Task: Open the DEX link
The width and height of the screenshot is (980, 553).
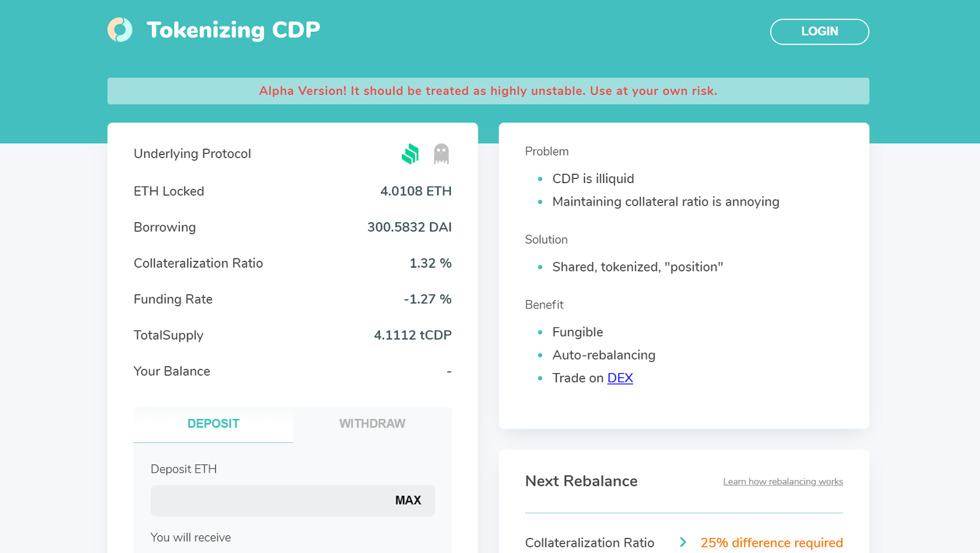Action: pos(620,378)
